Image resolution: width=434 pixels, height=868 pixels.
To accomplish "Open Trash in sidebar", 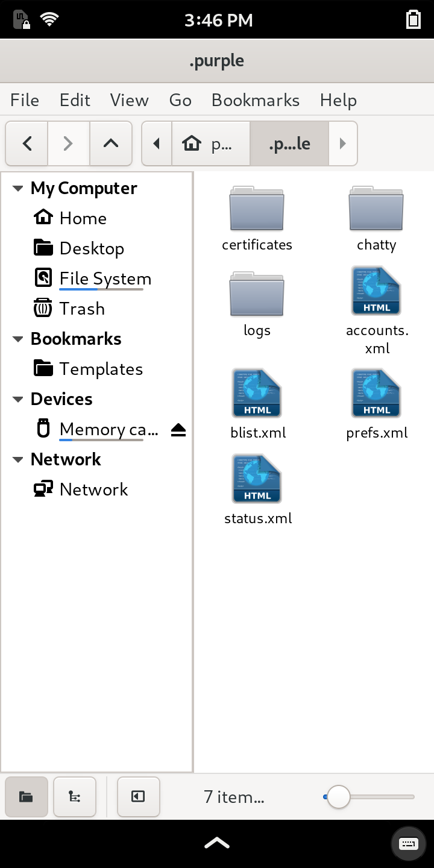I will (96, 309).
